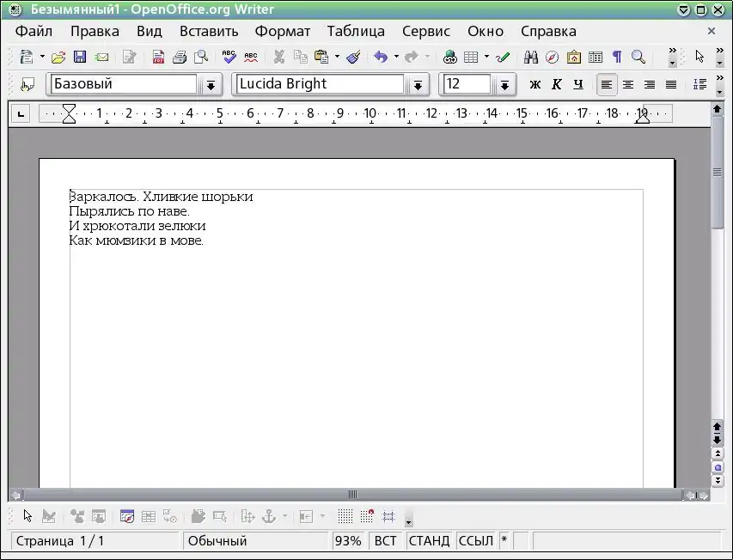Open the Styles and Formatting icon
The image size is (733, 560).
(x=27, y=84)
